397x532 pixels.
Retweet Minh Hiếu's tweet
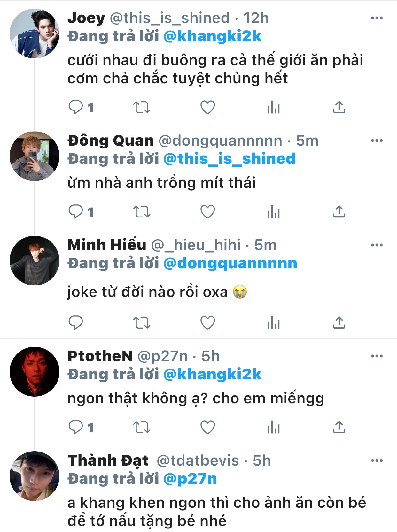coord(142,323)
